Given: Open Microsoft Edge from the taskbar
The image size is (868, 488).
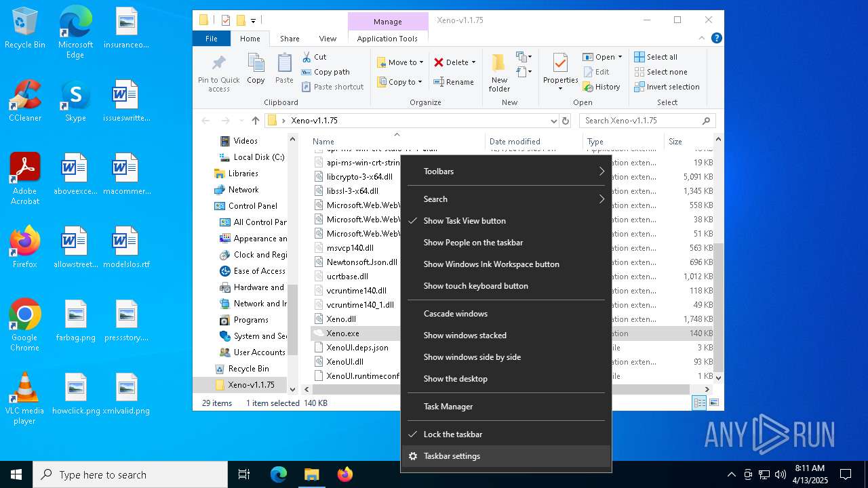Looking at the screenshot, I should click(x=279, y=474).
